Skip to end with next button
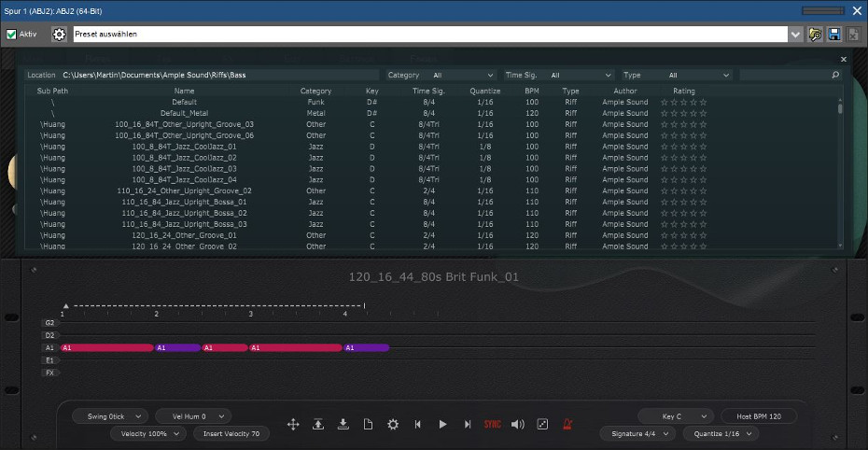The height and width of the screenshot is (450, 868). coord(468,425)
